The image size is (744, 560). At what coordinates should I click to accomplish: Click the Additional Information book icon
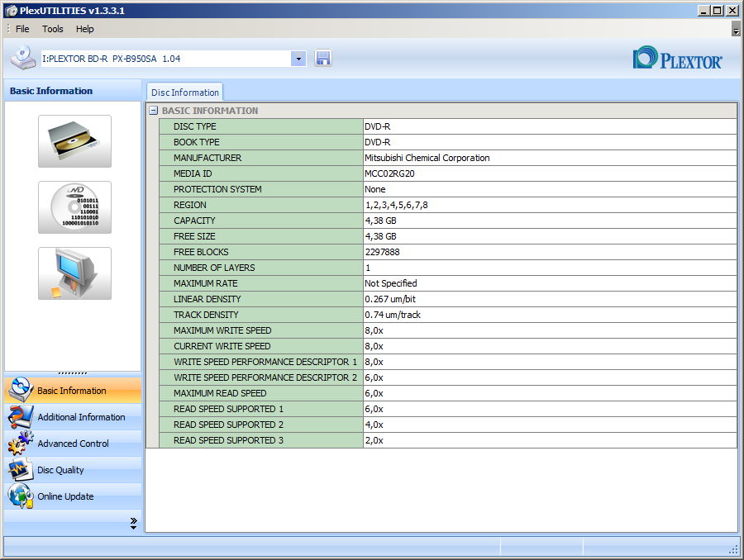(x=21, y=417)
